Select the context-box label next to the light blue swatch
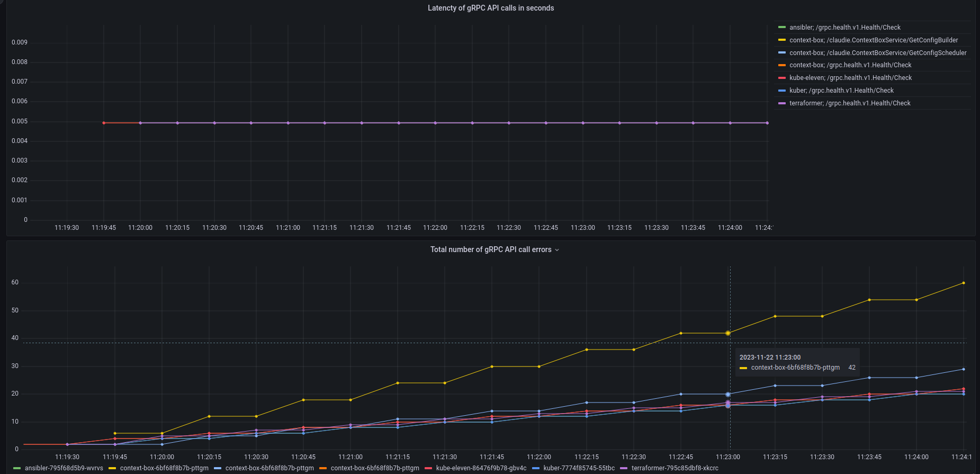This screenshot has height=474, width=980. [x=269, y=468]
